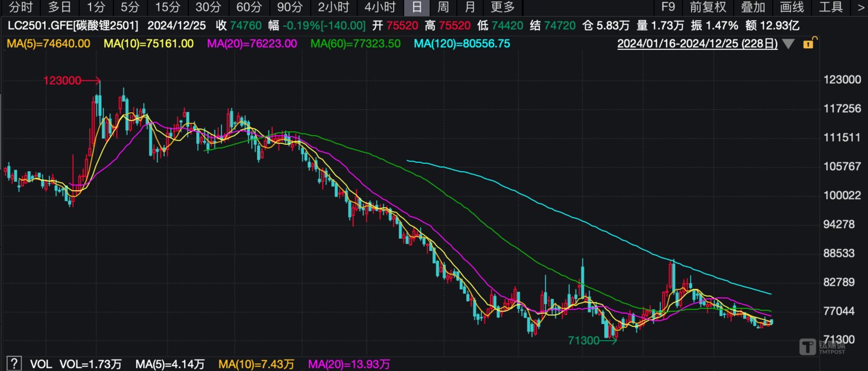Image resolution: width=868 pixels, height=371 pixels.
Task: Open the 工具 tools menu
Action: (831, 7)
